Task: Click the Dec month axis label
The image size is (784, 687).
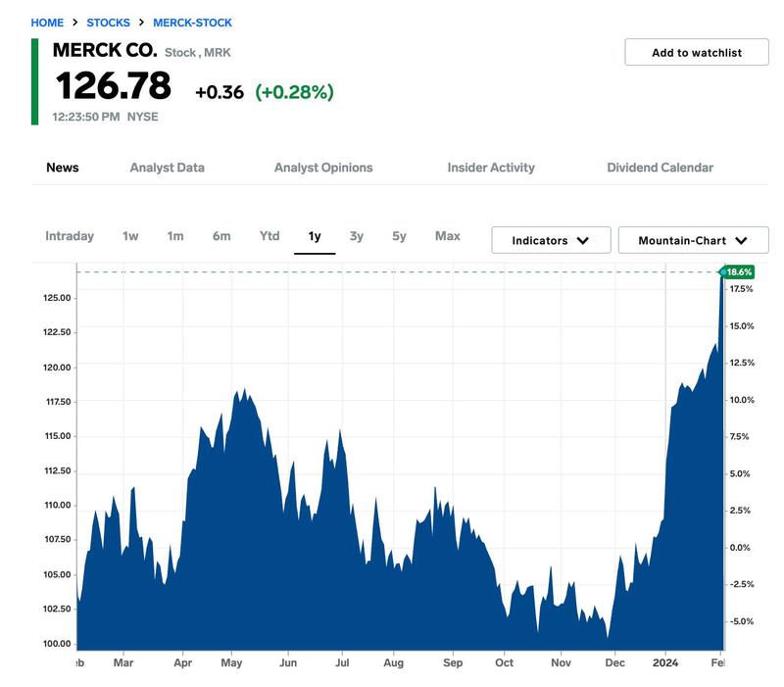Action: (614, 662)
